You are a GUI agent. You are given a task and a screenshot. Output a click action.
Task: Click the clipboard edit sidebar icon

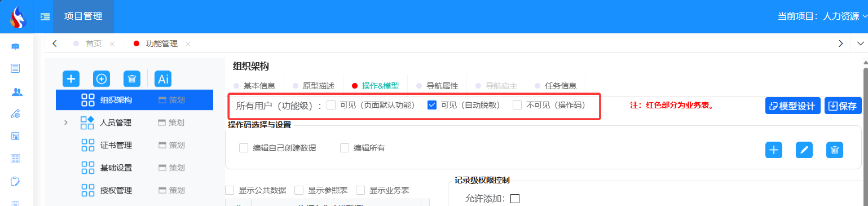[x=16, y=181]
